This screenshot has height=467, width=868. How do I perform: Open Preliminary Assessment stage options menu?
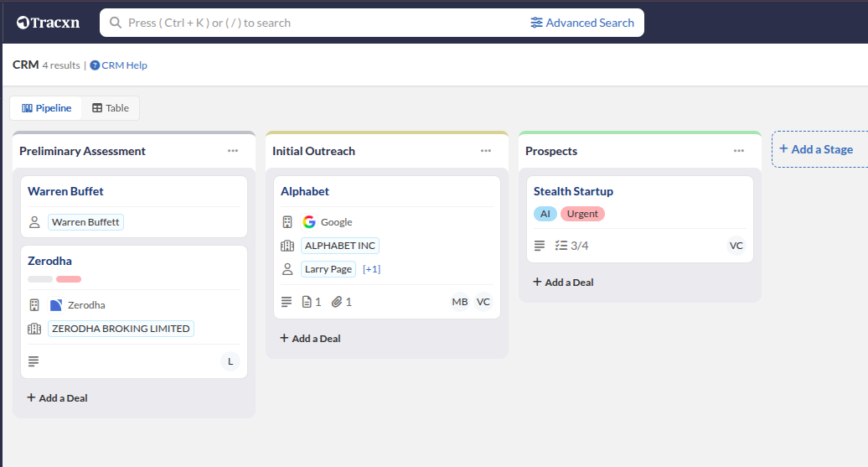[x=233, y=151]
